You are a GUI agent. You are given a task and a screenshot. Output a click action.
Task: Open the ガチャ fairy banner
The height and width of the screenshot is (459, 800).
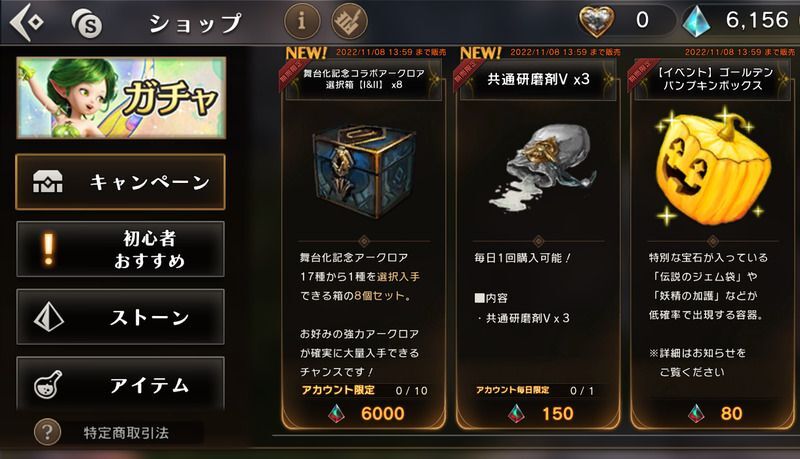[121, 97]
